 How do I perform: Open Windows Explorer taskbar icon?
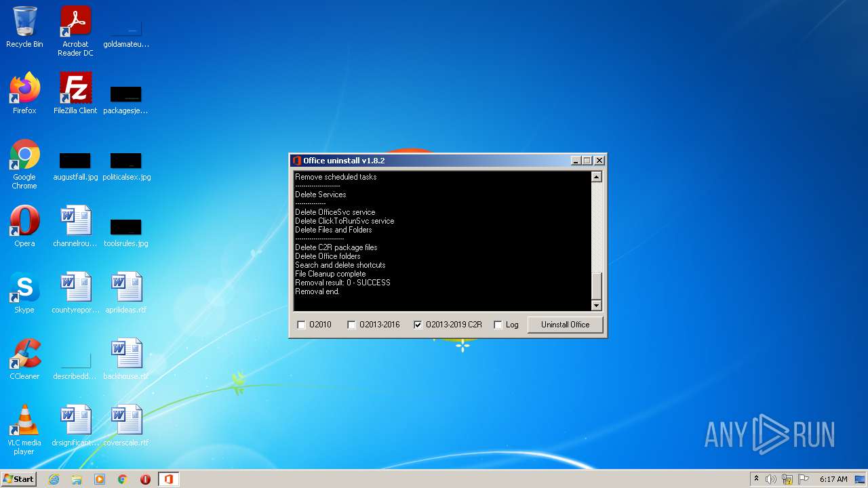77,479
